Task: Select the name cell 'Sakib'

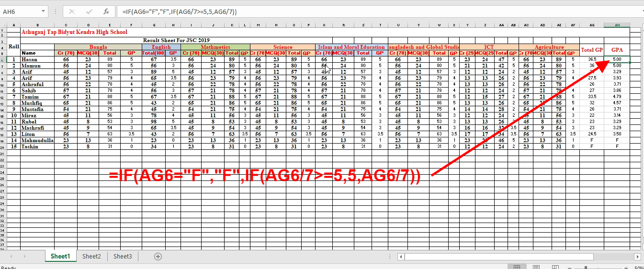Action: [x=37, y=90]
